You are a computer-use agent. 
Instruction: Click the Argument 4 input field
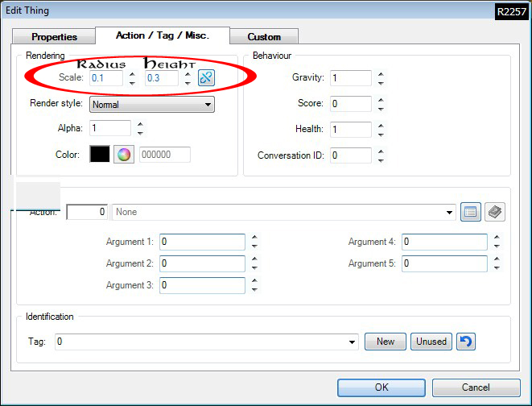click(445, 242)
